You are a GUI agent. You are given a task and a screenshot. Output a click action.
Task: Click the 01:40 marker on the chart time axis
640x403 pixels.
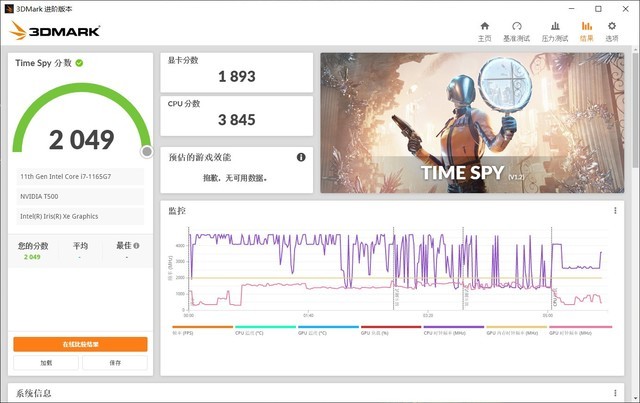coord(308,315)
